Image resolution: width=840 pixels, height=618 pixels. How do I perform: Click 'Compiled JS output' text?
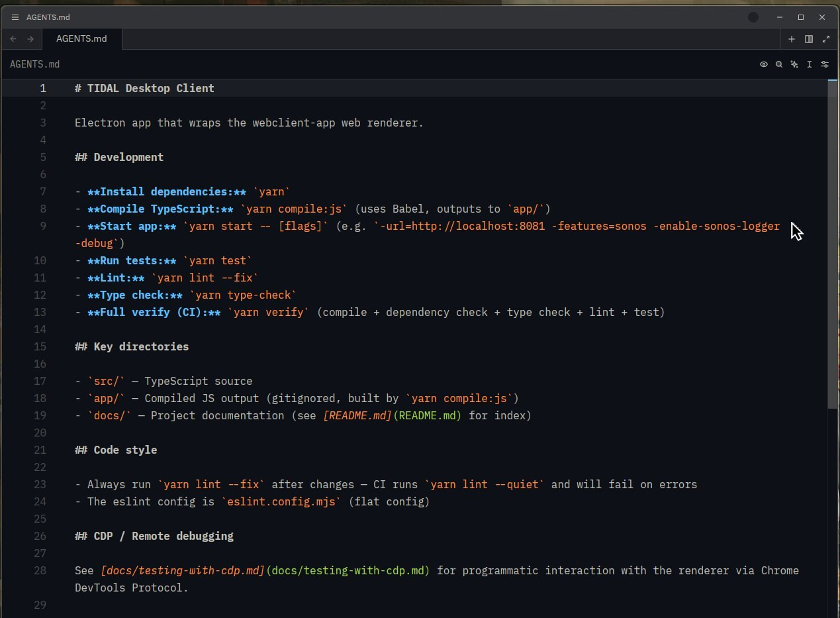[x=202, y=398]
